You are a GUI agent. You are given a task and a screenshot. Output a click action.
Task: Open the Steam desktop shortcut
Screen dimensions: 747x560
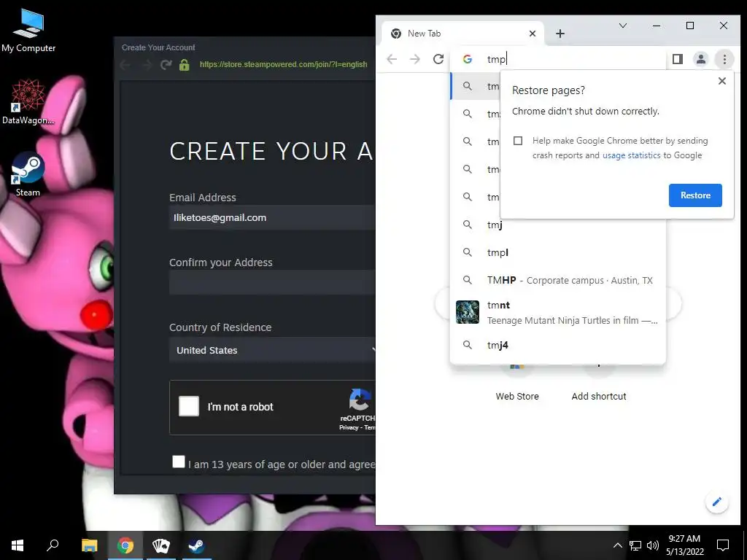tap(28, 174)
